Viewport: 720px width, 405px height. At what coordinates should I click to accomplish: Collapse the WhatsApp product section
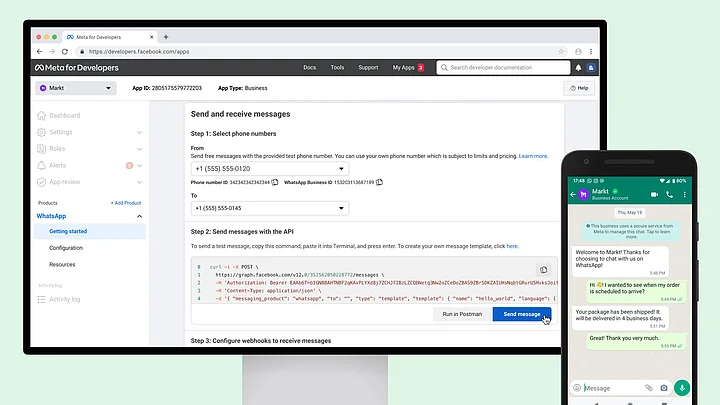pos(139,216)
